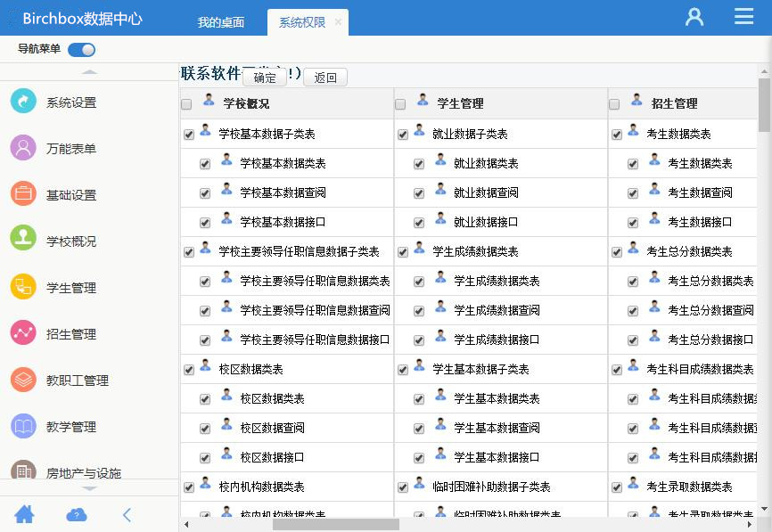772x532 pixels.
Task: Uncheck 学生成绩数据类表 parent checkbox
Action: point(403,252)
